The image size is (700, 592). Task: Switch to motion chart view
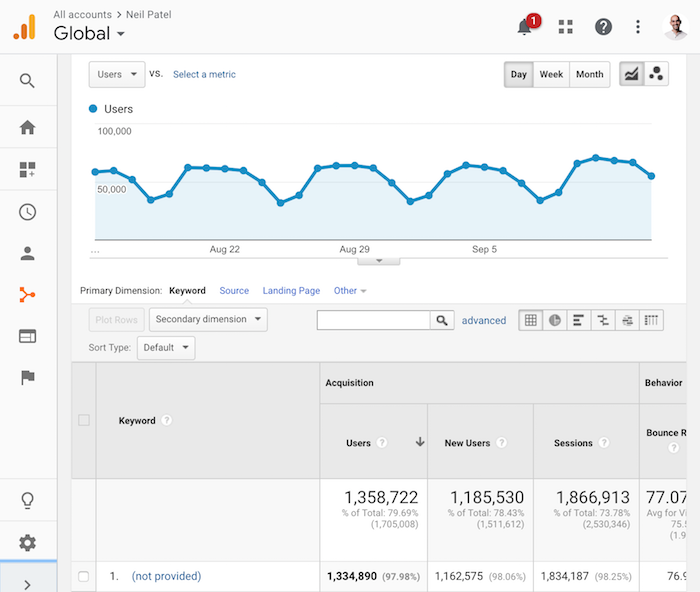(x=656, y=74)
